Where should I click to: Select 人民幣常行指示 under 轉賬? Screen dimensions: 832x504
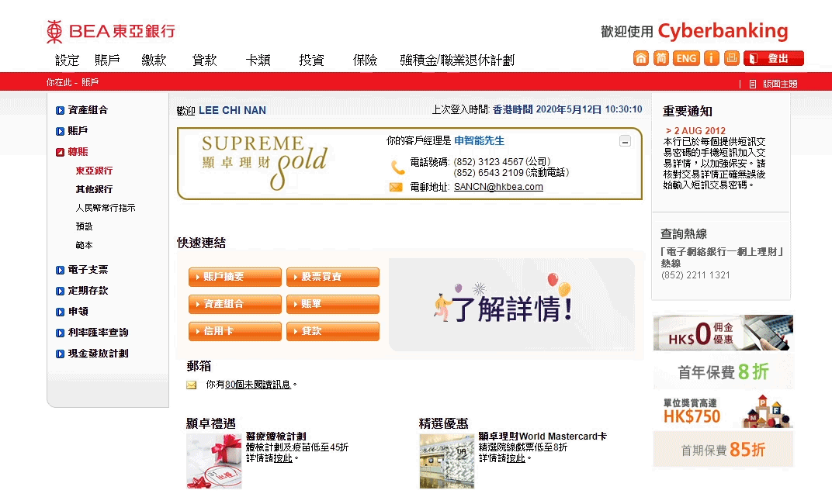(x=105, y=208)
